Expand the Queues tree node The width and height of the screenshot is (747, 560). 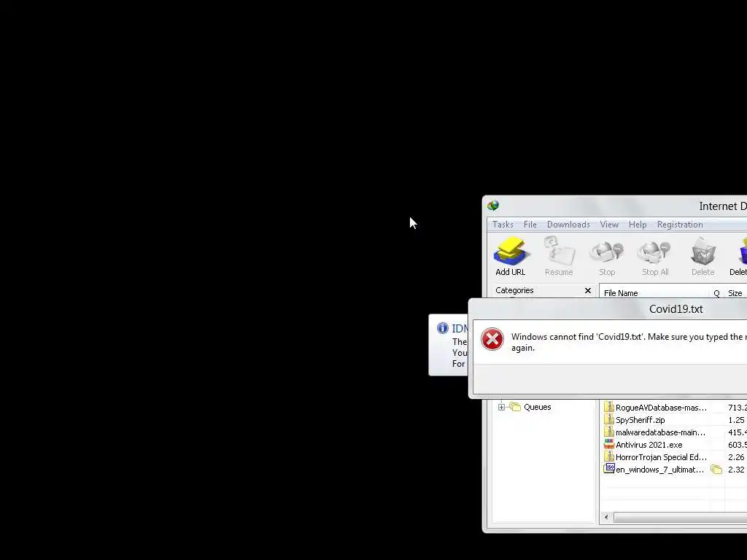(501, 407)
